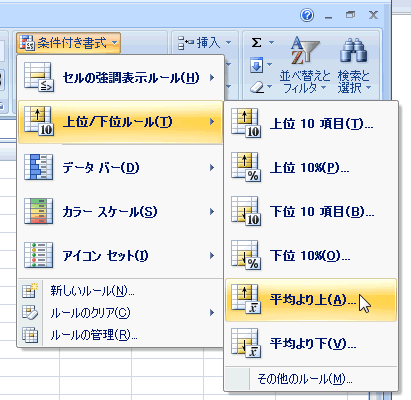Click the AZ sort funnel icon

click(304, 51)
